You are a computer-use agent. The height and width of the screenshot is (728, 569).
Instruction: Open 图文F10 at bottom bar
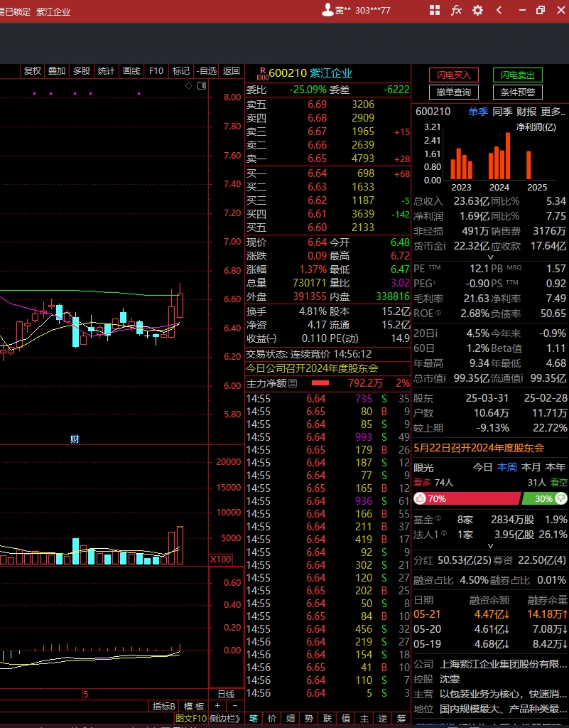tap(191, 718)
